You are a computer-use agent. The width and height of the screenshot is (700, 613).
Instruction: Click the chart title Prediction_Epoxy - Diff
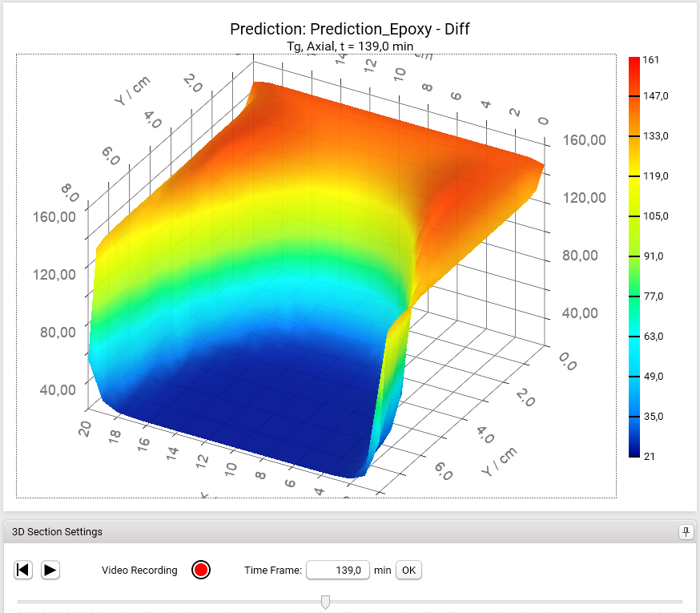[x=349, y=30]
